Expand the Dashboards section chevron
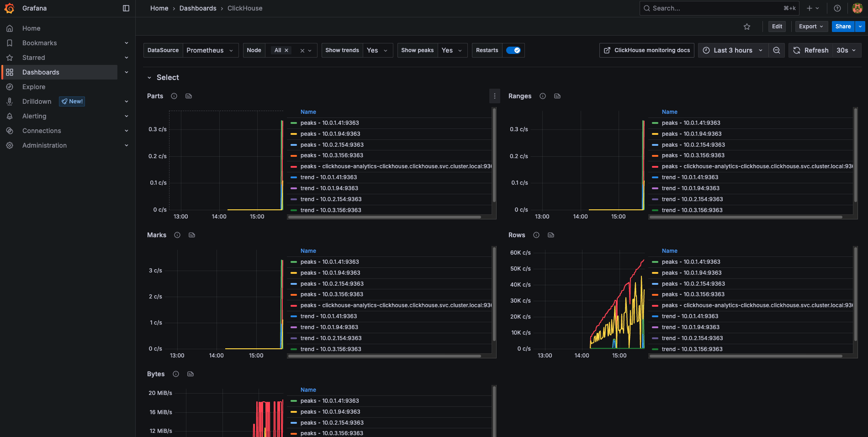Screen dimensions: 868x437 pyautogui.click(x=127, y=72)
